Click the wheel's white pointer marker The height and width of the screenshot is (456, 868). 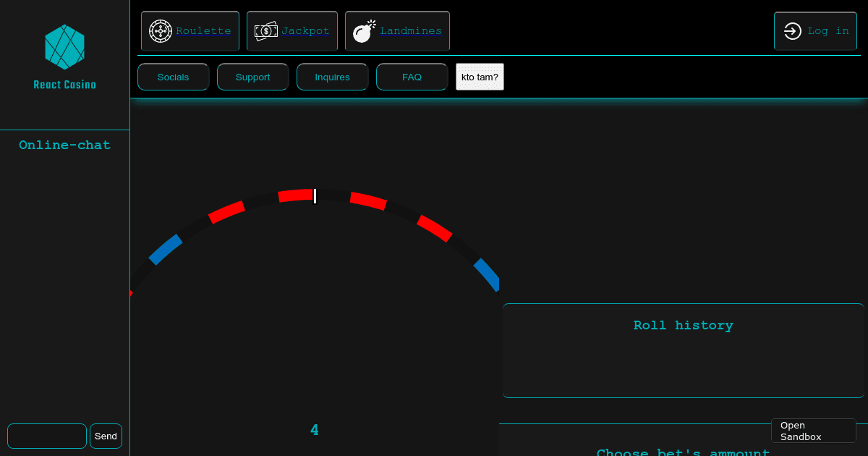pos(315,195)
